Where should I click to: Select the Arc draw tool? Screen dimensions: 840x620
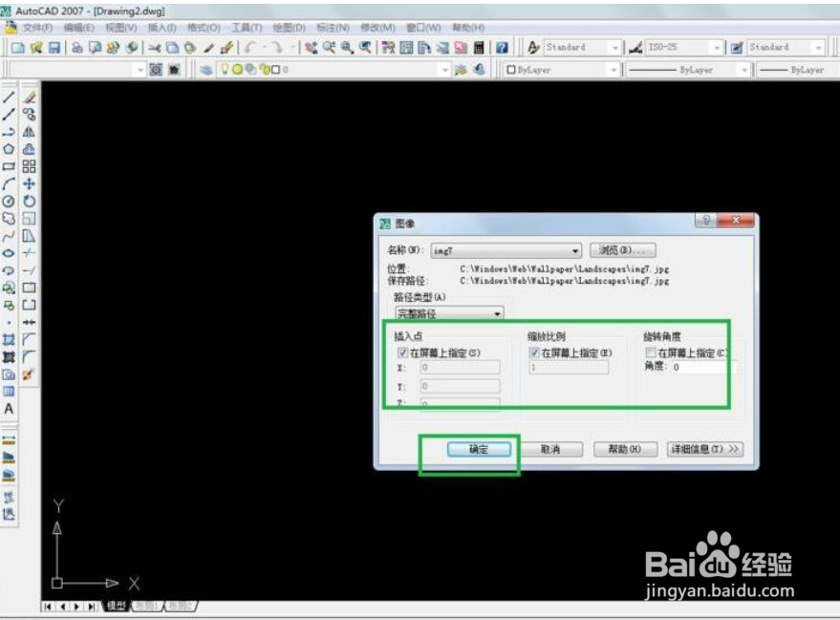(9, 183)
